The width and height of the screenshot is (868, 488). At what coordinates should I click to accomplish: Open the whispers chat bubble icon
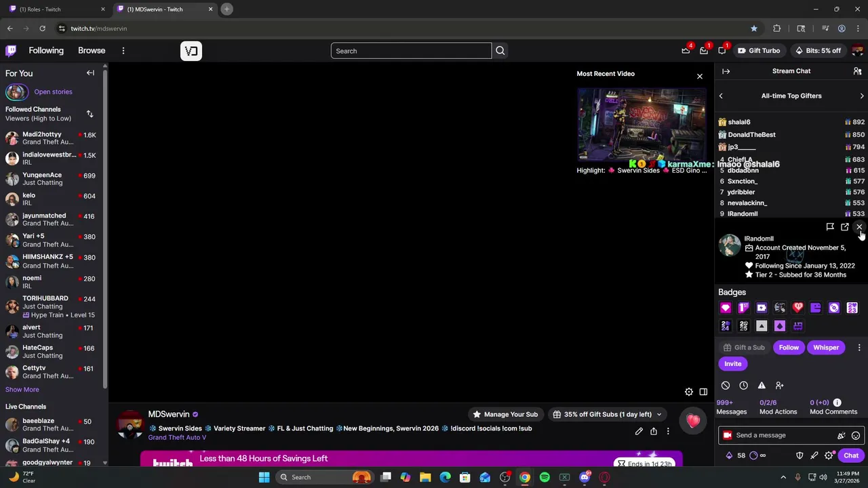722,51
